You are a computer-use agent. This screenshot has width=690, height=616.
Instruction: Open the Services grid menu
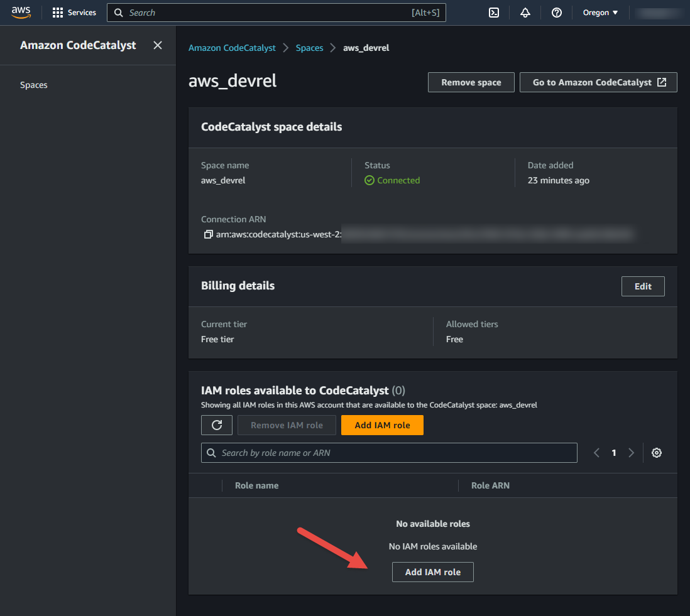tap(58, 13)
